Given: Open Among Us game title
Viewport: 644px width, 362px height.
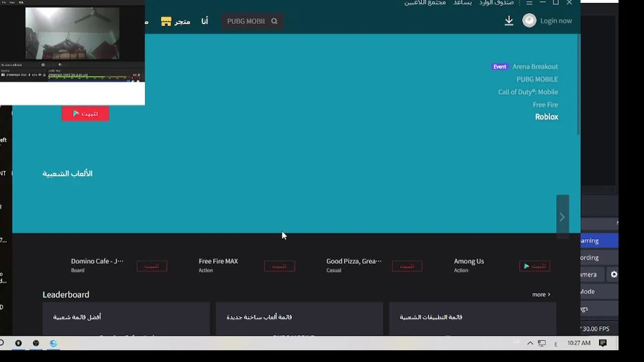Looking at the screenshot, I should pos(469,261).
